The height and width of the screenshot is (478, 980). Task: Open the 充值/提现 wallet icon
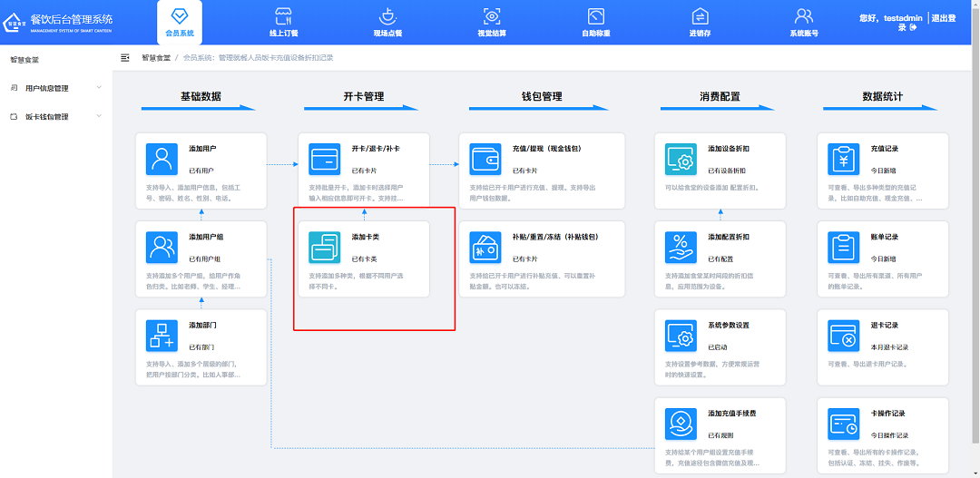click(x=486, y=159)
